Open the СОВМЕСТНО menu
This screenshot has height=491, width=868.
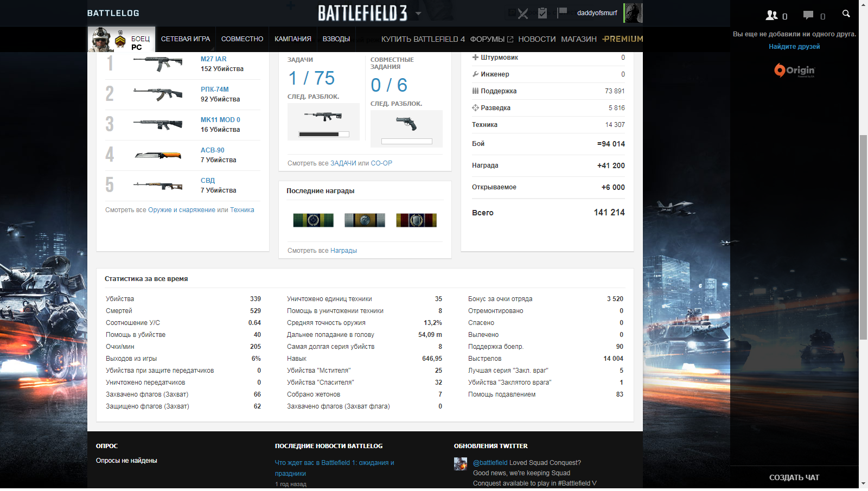[x=242, y=39]
